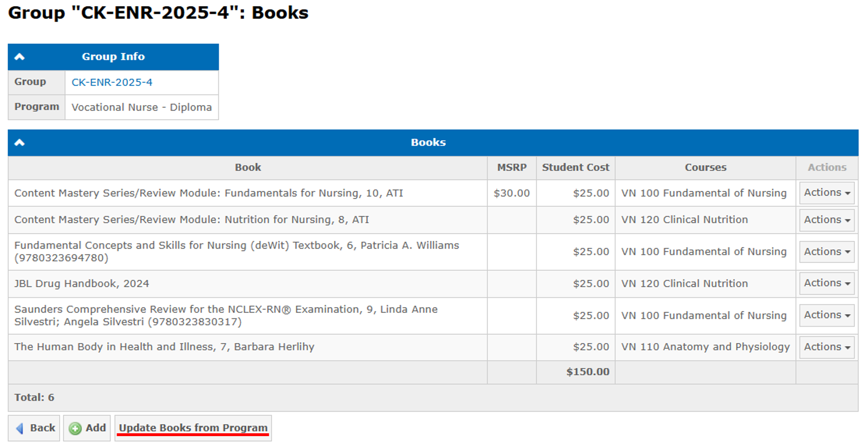Open Actions dropdown for Fundamentals for Nursing ATI
This screenshot has height=443, width=868.
tap(826, 193)
